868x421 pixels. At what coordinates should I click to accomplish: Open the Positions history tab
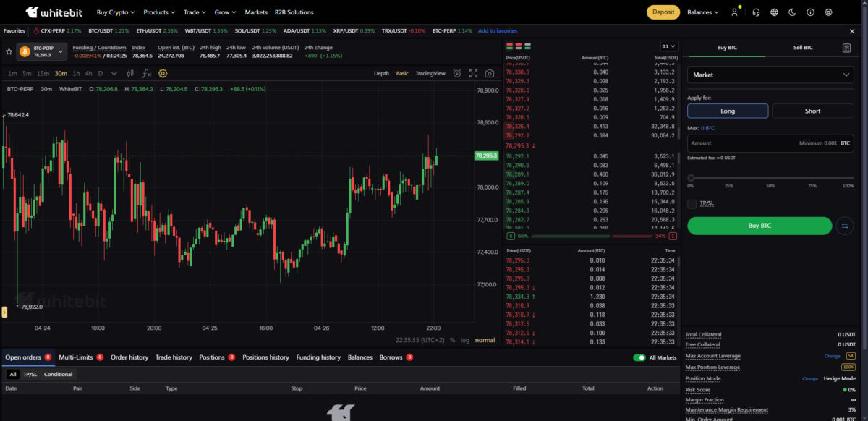[x=265, y=357]
